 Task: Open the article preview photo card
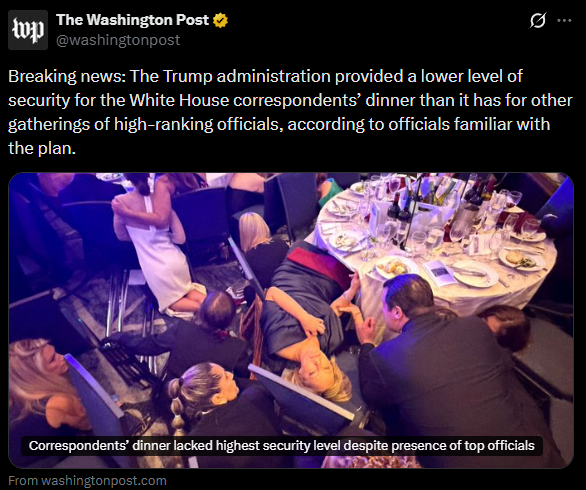[291, 320]
